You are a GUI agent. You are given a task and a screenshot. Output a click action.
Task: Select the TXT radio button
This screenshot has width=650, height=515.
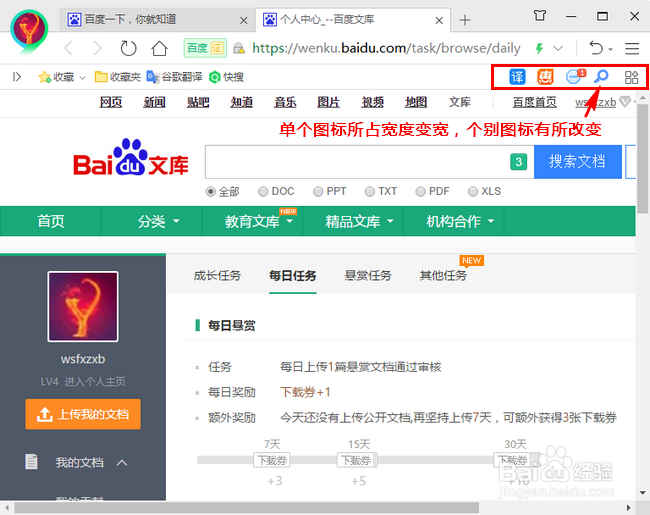click(x=369, y=192)
